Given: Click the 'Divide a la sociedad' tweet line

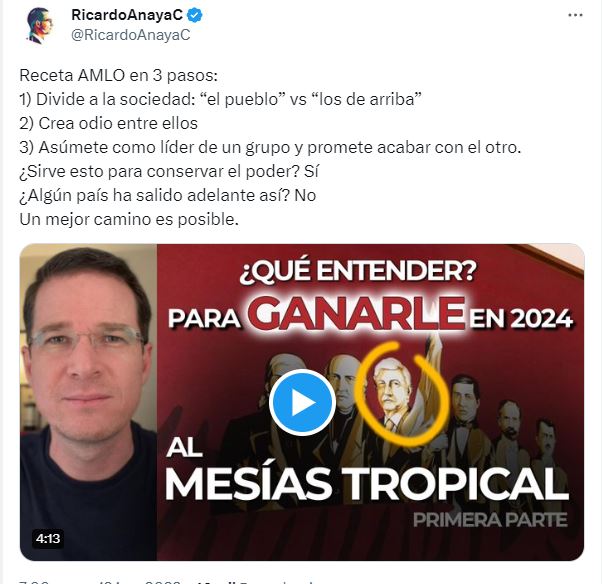Looking at the screenshot, I should tap(221, 99).
